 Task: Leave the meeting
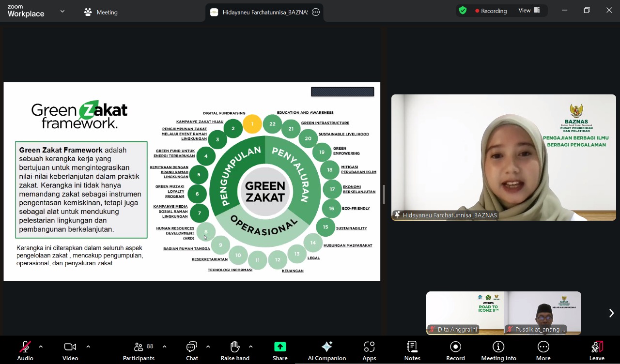coord(597,350)
